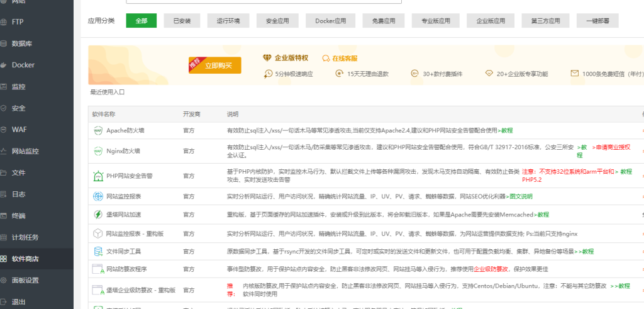Click the database (数据库) sidebar icon
The image size is (644, 309).
pyautogui.click(x=4, y=43)
